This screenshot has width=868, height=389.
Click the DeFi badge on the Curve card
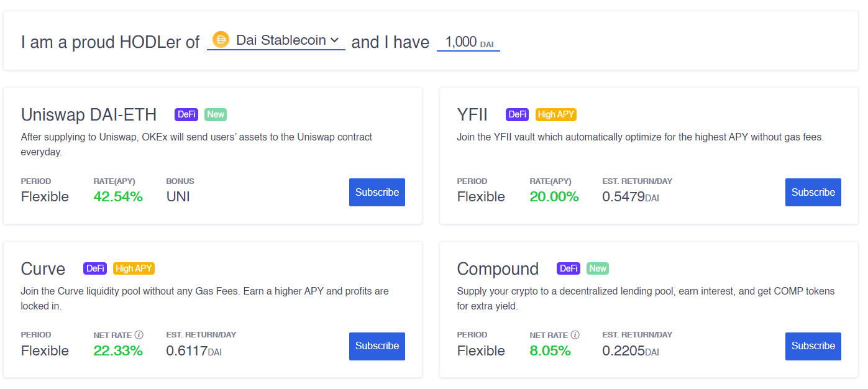(x=94, y=268)
